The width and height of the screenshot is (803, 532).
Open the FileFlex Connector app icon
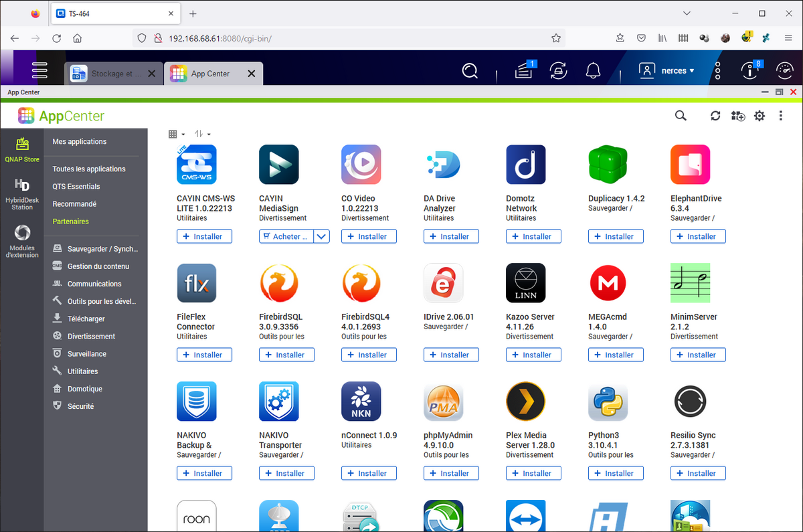point(197,283)
